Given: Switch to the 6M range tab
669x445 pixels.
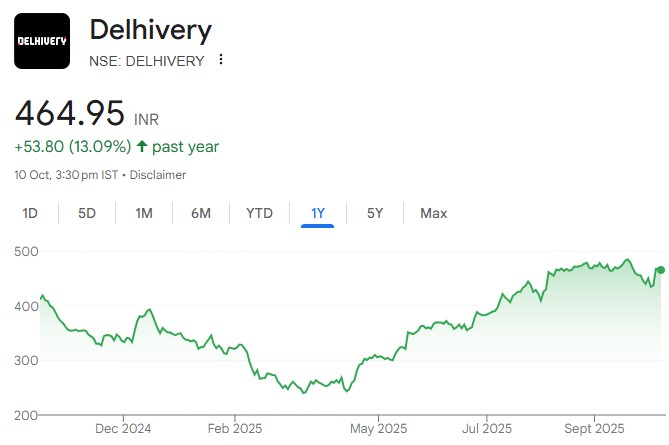Looking at the screenshot, I should click(x=201, y=213).
